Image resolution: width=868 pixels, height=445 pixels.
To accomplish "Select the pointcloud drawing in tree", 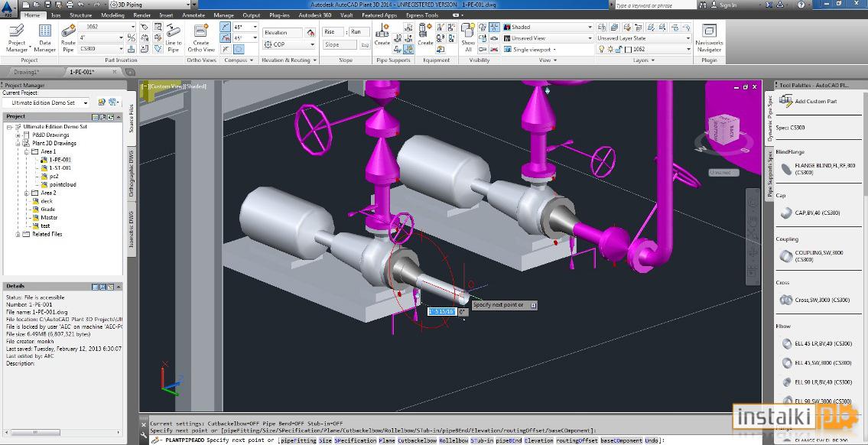I will tap(63, 184).
